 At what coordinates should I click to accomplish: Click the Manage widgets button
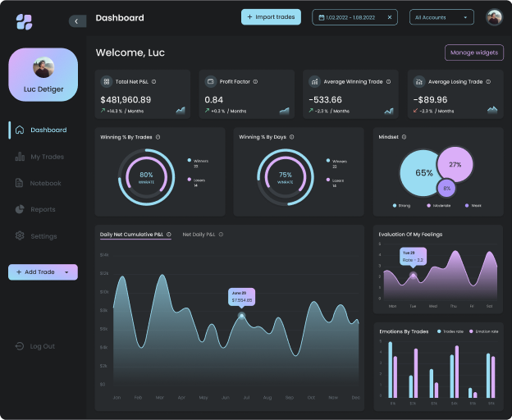[473, 52]
